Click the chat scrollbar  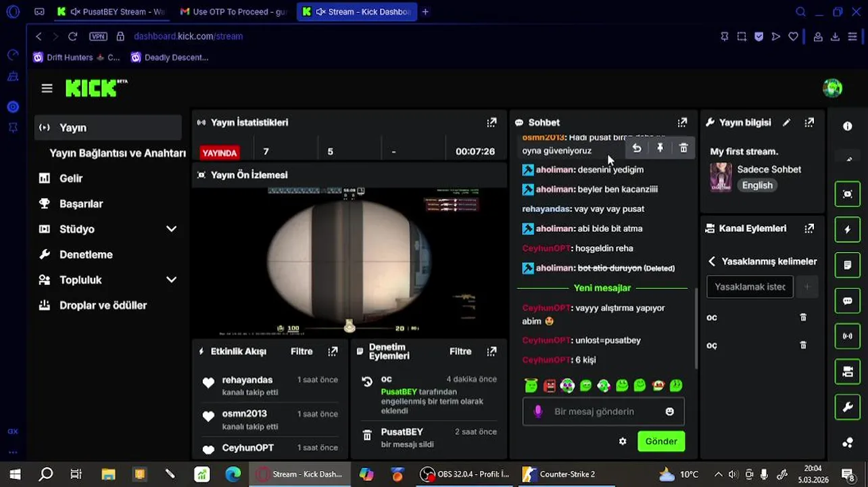point(696,328)
